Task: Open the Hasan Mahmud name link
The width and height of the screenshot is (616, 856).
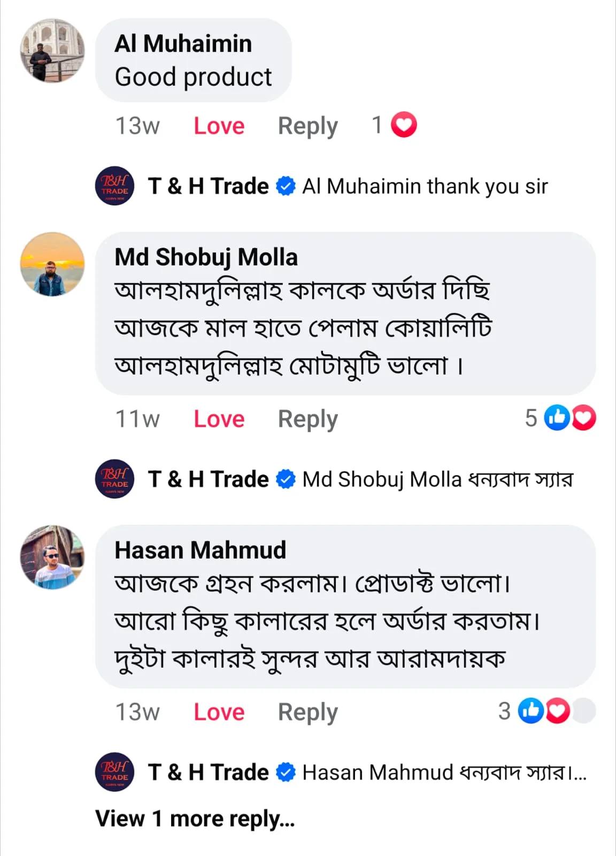Action: click(200, 550)
